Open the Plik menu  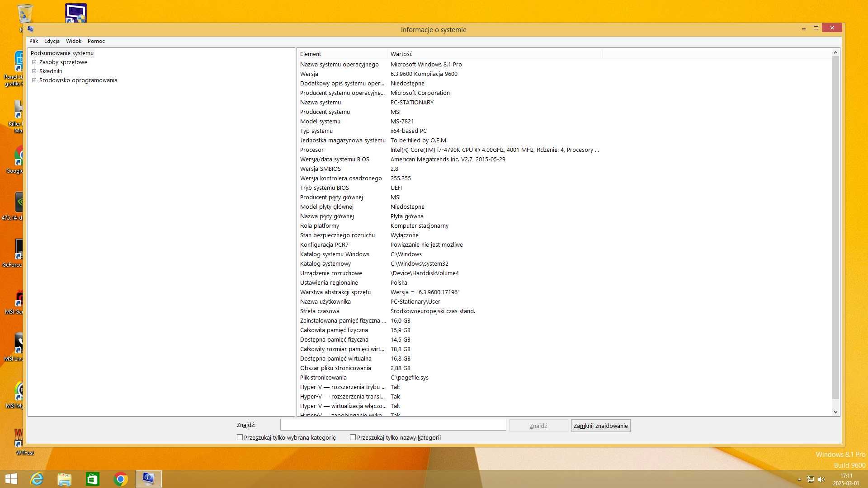tap(34, 41)
